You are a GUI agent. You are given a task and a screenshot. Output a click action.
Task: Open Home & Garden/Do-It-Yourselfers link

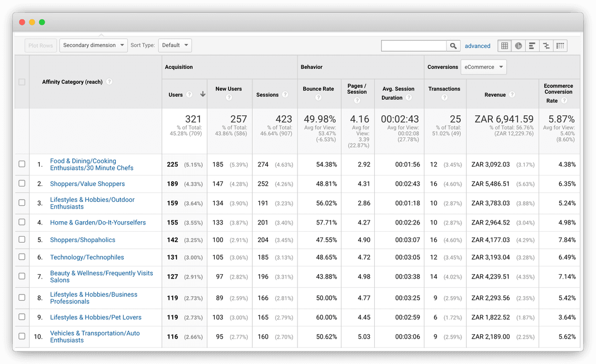[98, 223]
